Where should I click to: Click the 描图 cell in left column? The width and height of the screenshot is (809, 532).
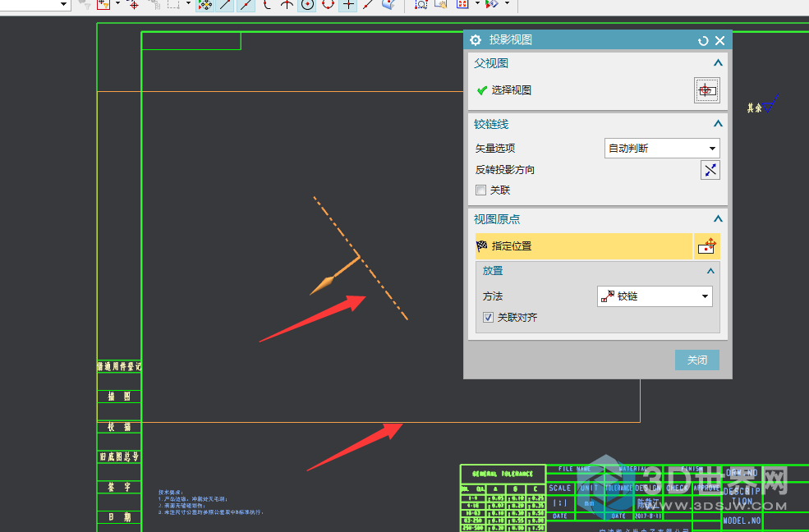click(x=119, y=397)
